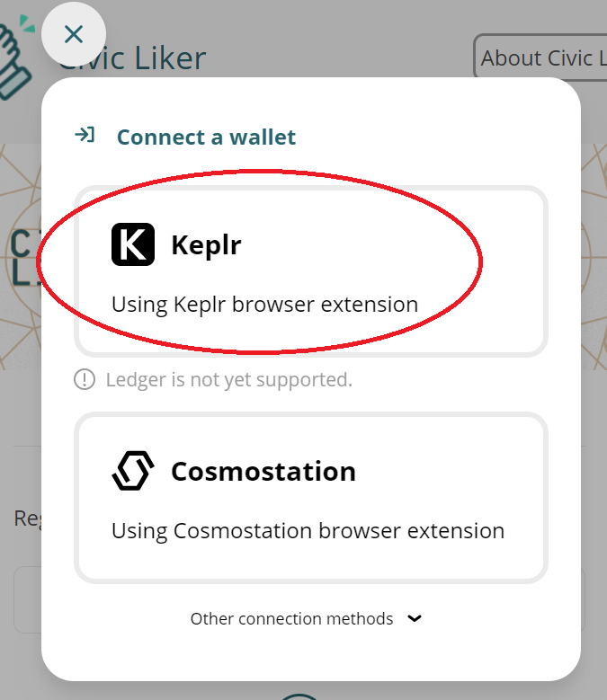Click the Civic Liker site title
607x700 pixels.
click(132, 58)
